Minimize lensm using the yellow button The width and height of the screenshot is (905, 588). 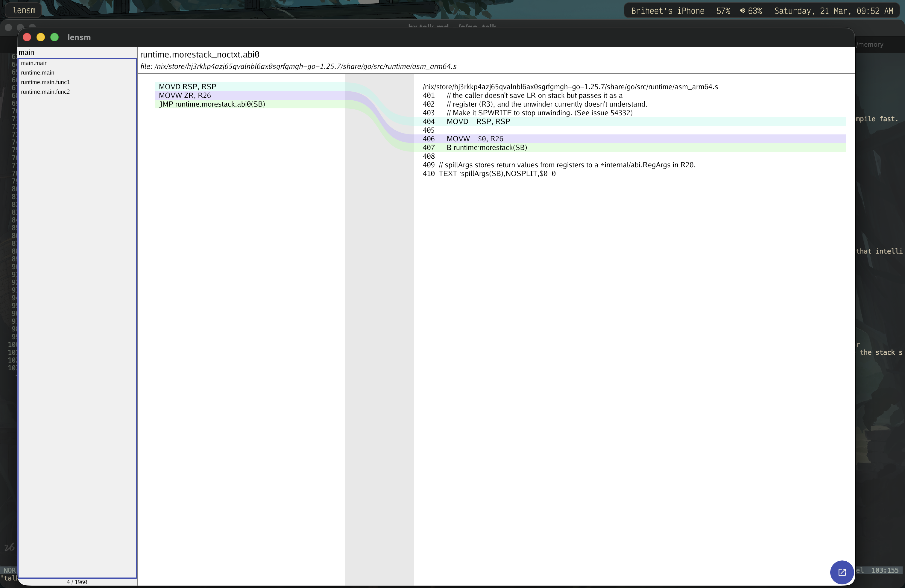tap(41, 37)
